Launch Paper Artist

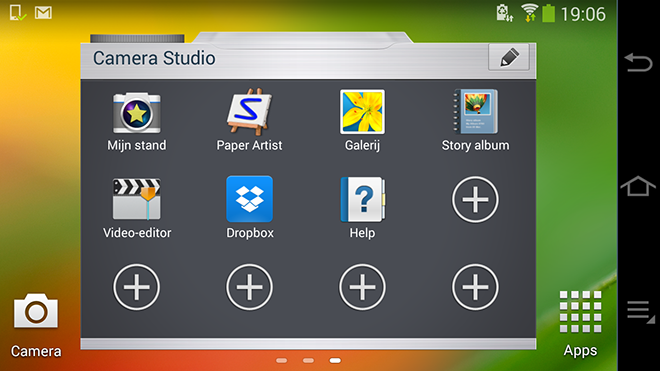pos(249,121)
